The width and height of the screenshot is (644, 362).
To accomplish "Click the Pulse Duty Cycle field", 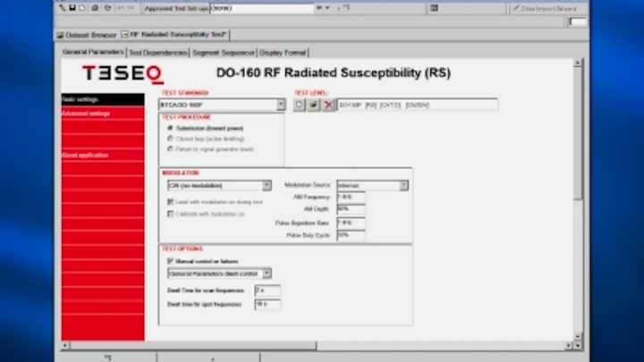I will point(351,235).
